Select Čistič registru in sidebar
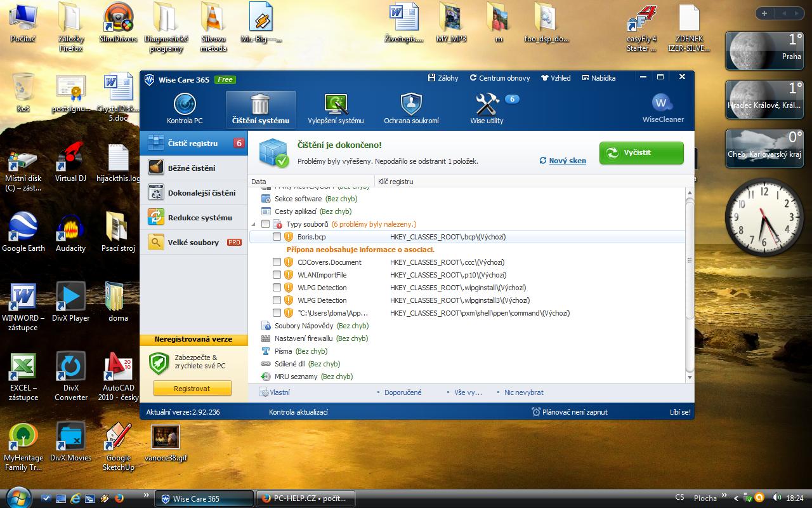 coord(193,144)
